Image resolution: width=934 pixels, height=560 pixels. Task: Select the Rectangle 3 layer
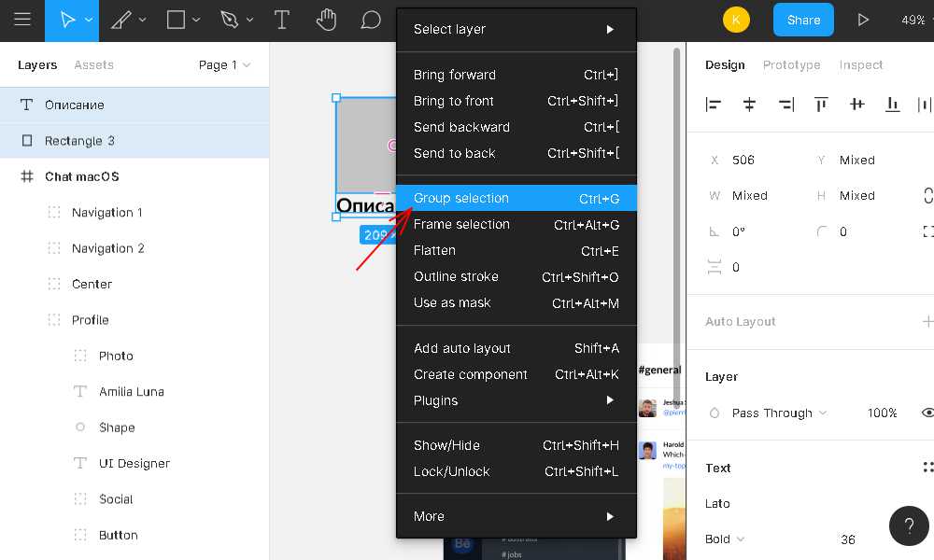point(79,141)
